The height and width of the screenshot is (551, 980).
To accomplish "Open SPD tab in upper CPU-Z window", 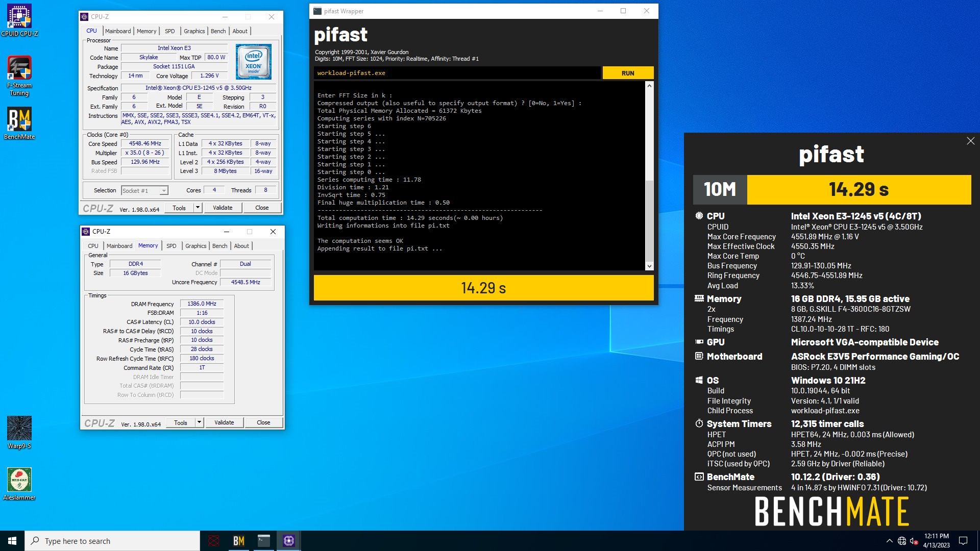I will [170, 31].
